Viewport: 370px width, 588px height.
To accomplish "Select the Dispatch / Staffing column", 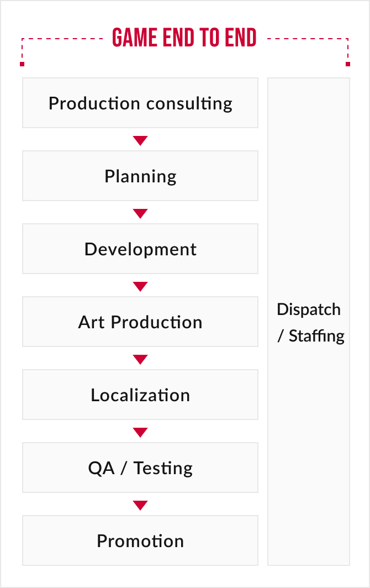I will point(309,322).
